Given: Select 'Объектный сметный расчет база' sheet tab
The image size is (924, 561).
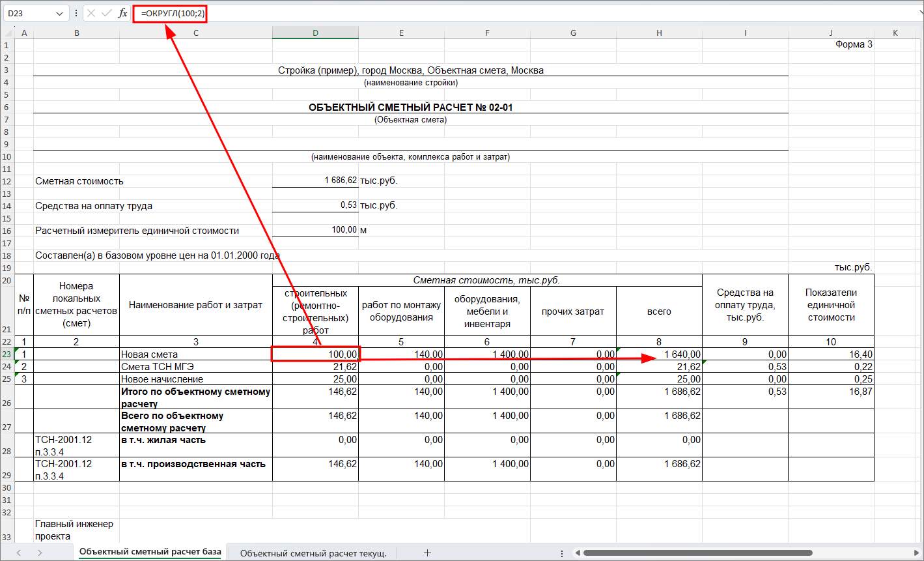Looking at the screenshot, I should pos(150,552).
